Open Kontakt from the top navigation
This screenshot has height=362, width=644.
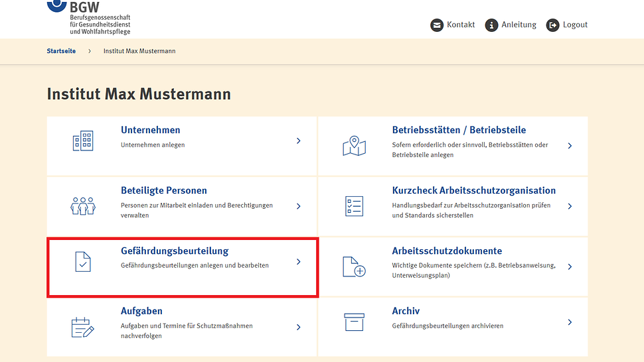point(453,25)
